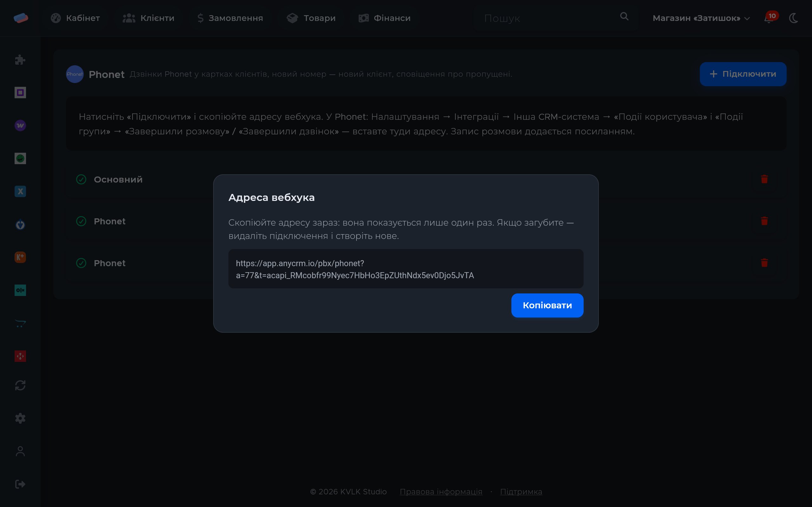Open the Фінанси menu item
The width and height of the screenshot is (812, 507).
coord(384,18)
